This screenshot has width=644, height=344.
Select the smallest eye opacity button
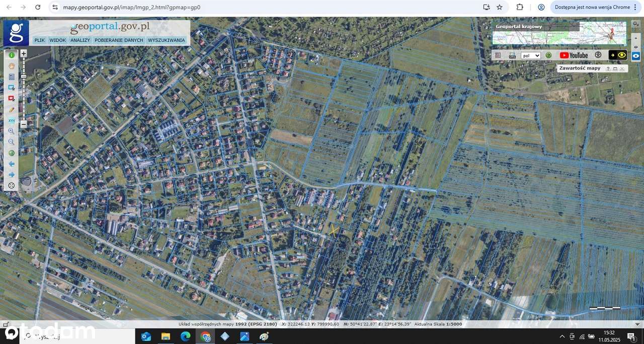pos(636,37)
